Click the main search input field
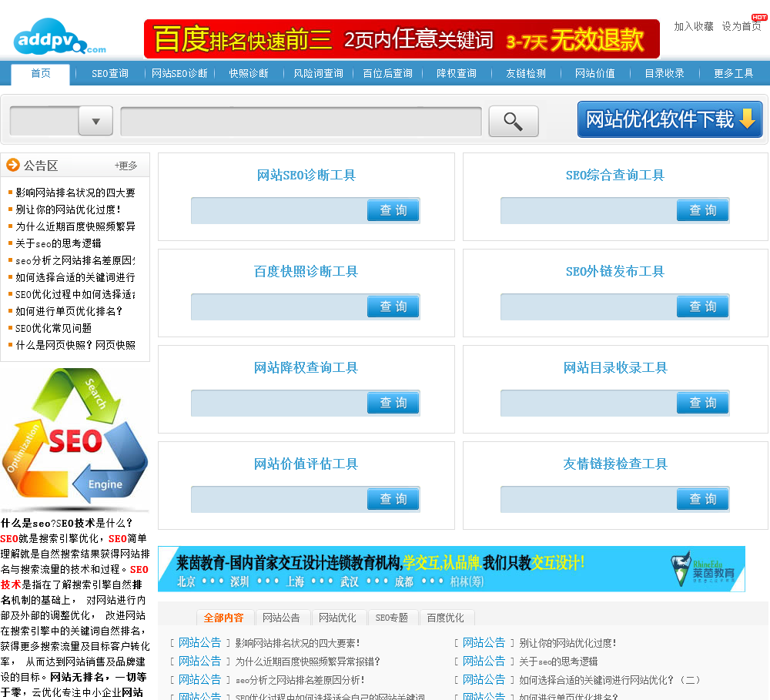Viewport: 770px width, 700px height. (x=301, y=121)
